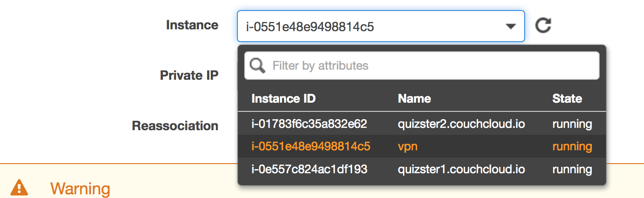The height and width of the screenshot is (198, 644).
Task: Click the Private IP label
Action: [x=189, y=75]
